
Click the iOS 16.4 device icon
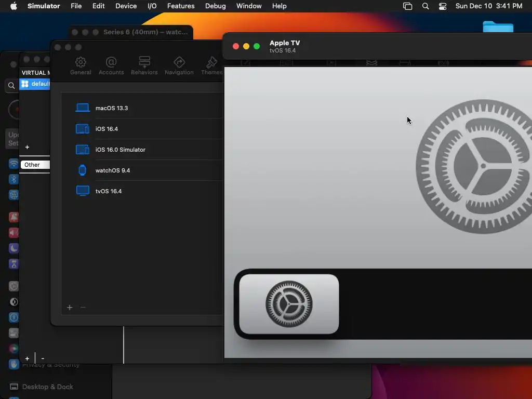tap(83, 129)
